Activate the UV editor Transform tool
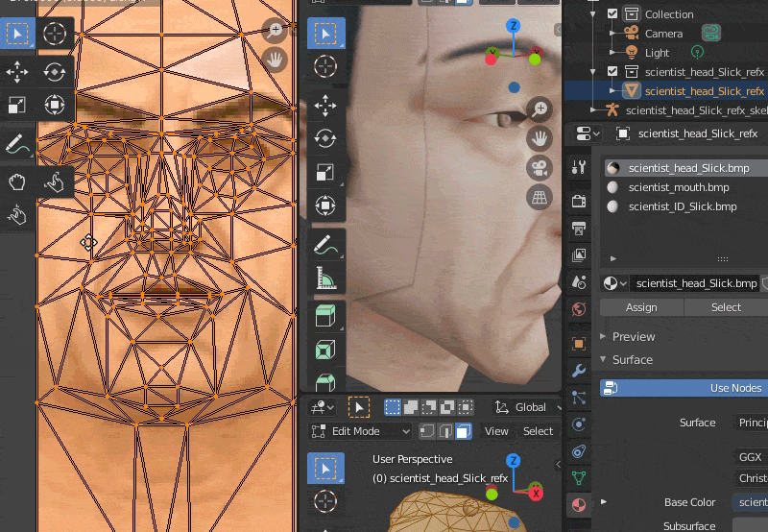This screenshot has height=532, width=768. tap(55, 105)
